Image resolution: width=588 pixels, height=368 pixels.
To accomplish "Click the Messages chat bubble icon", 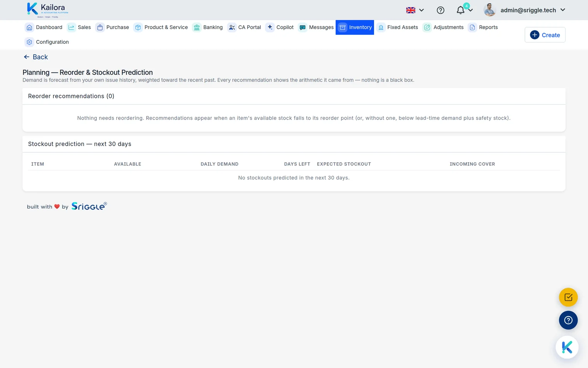I will pyautogui.click(x=303, y=28).
